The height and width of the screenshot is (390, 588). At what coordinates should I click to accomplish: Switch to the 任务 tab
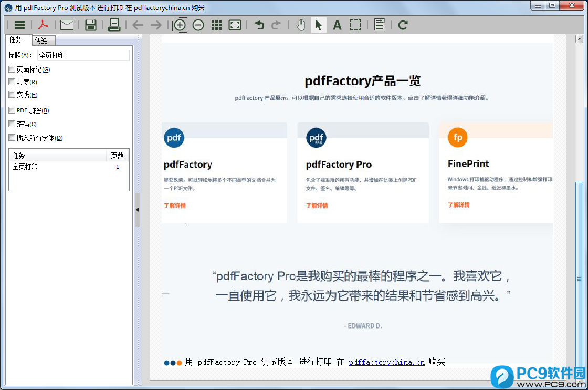click(18, 40)
